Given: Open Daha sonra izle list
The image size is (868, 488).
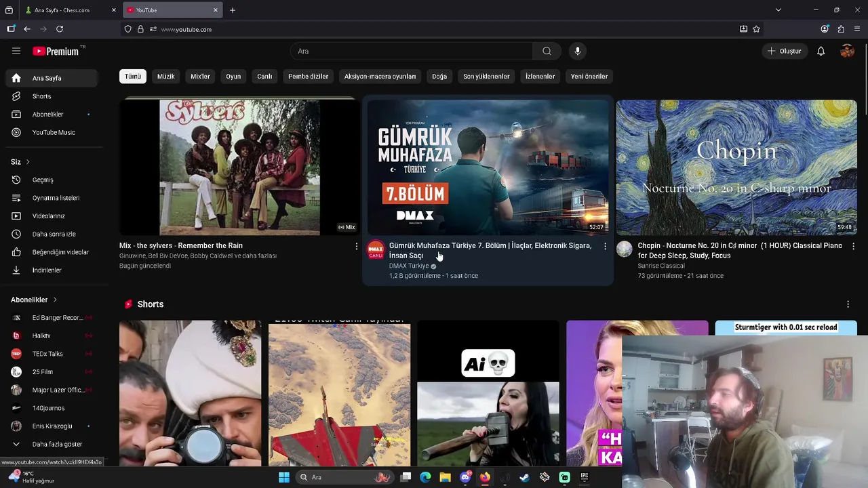Looking at the screenshot, I should (54, 234).
